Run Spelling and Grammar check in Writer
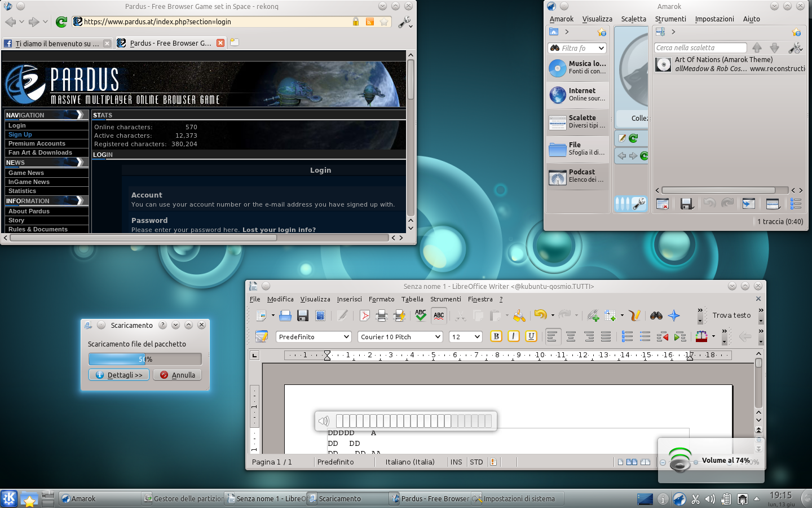 click(x=421, y=316)
